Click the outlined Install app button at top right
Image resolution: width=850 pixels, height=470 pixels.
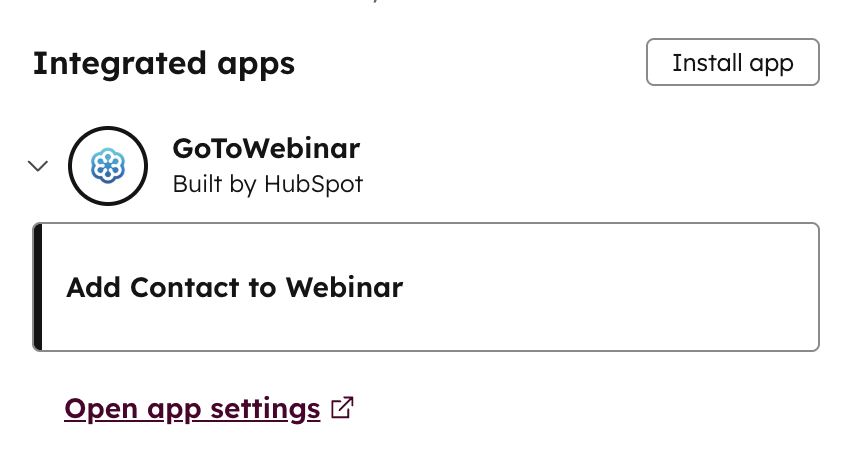coord(732,63)
